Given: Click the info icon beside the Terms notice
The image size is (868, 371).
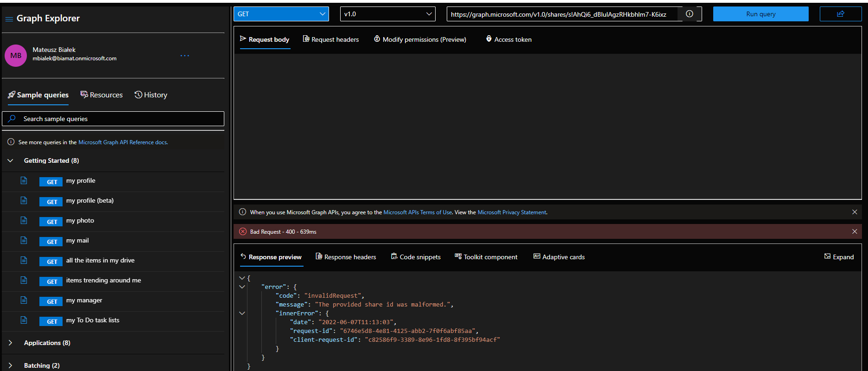Looking at the screenshot, I should [242, 212].
